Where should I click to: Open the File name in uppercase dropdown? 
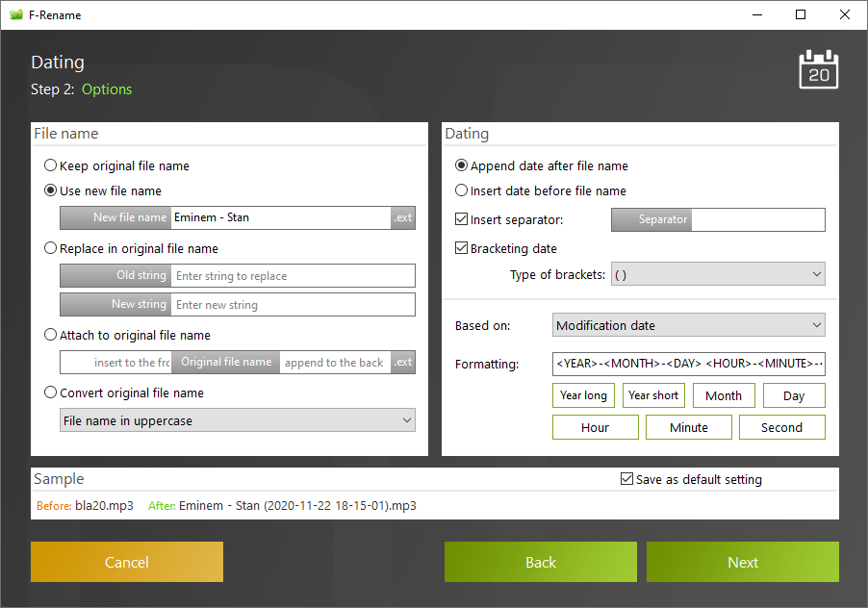tap(238, 420)
